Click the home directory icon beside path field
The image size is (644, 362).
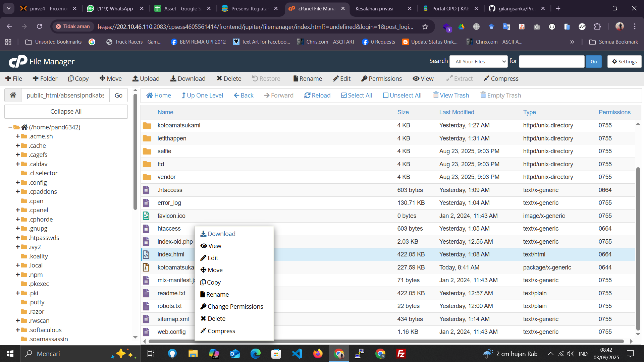(13, 95)
